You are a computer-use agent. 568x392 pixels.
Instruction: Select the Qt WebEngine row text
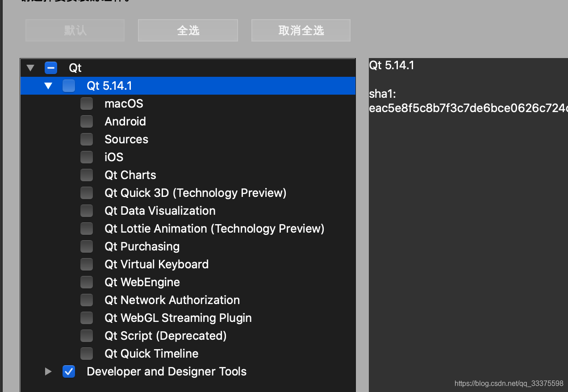142,282
